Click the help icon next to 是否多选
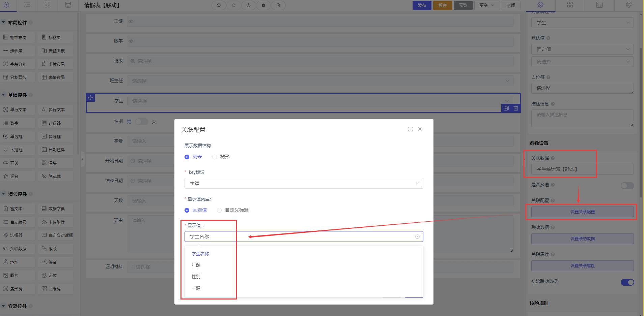The image size is (644, 316). pyautogui.click(x=553, y=185)
